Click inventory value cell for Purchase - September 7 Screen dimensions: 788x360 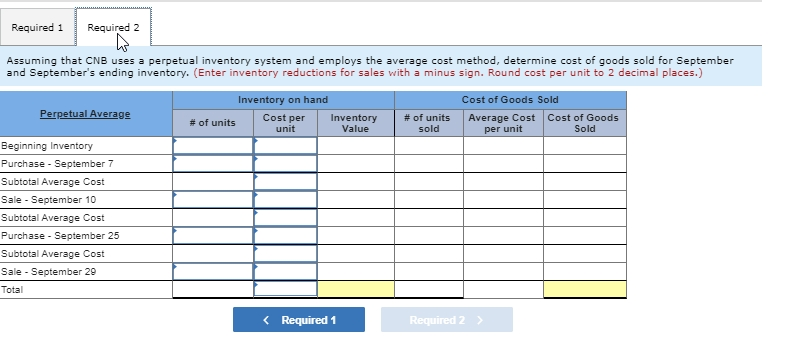[x=356, y=164]
